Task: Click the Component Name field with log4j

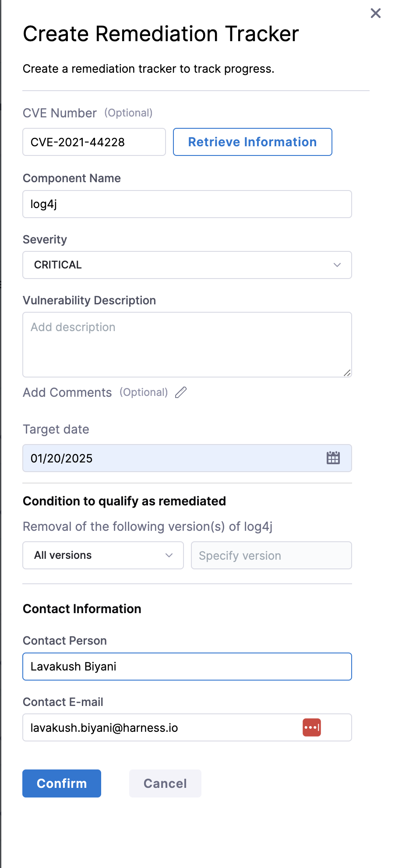Action: pos(187,204)
